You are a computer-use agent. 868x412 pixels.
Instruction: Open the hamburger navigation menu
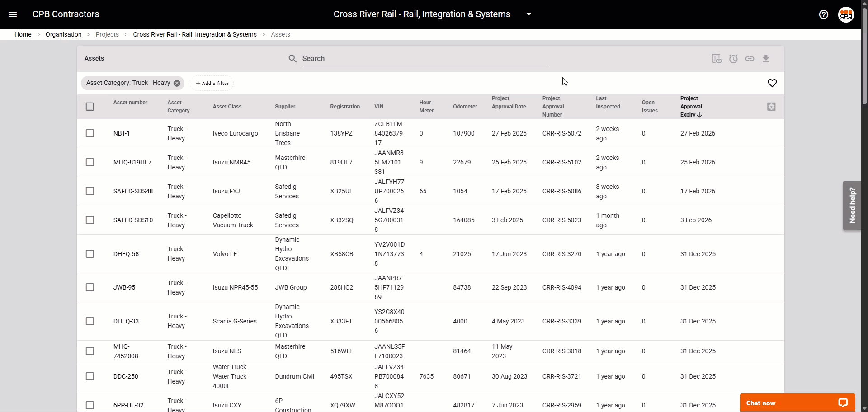(x=13, y=14)
